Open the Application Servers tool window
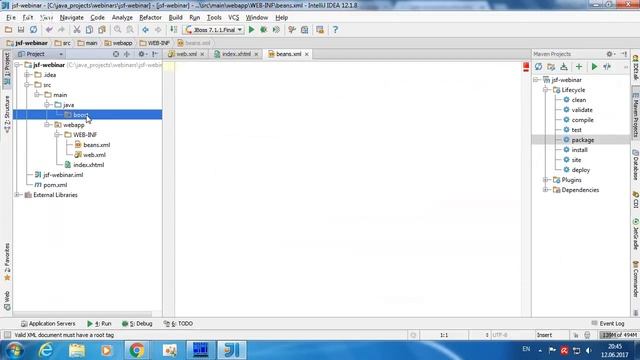The image size is (640, 360). tap(48, 323)
